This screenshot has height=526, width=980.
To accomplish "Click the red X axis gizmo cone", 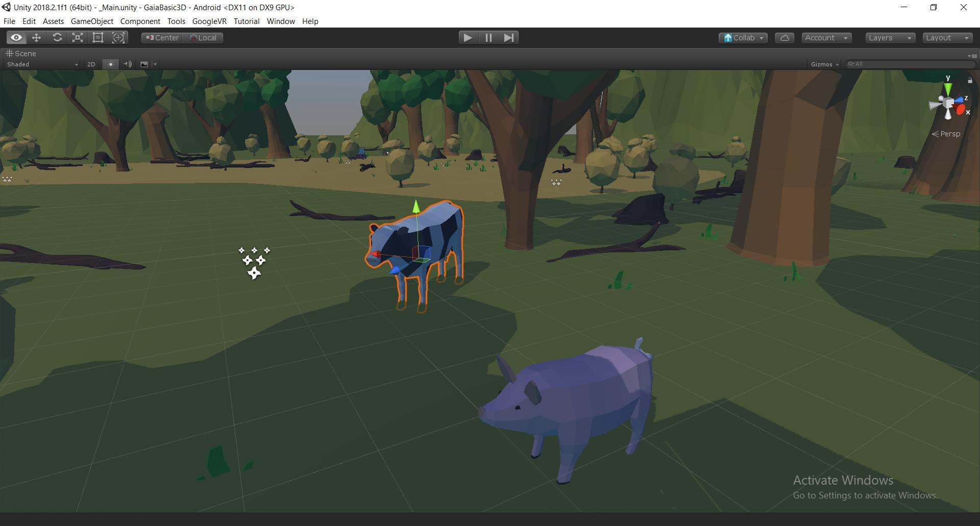I will (x=961, y=110).
